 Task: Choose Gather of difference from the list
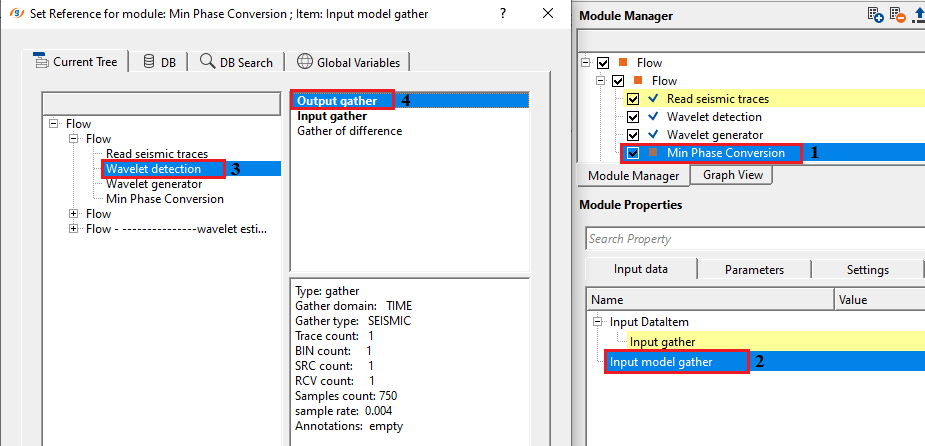click(x=349, y=131)
